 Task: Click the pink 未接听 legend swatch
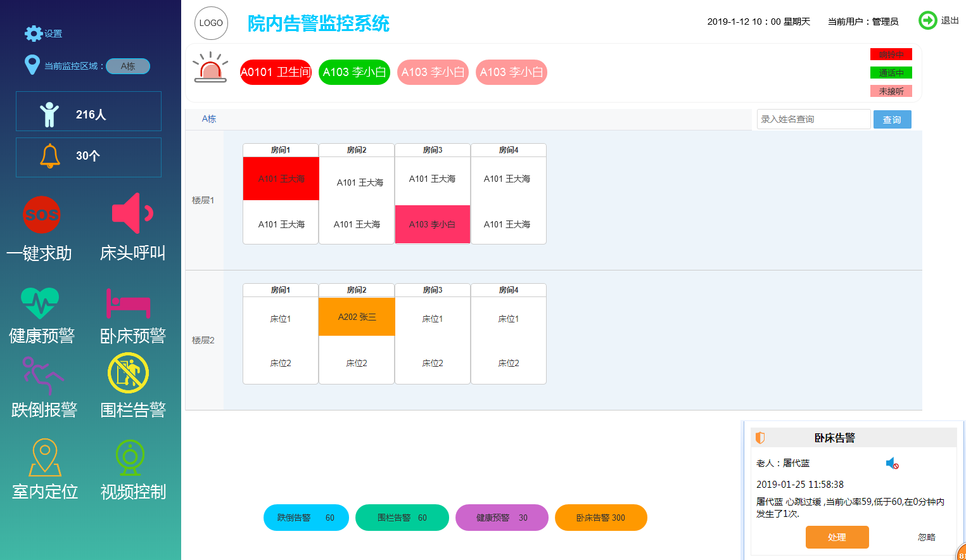(891, 91)
